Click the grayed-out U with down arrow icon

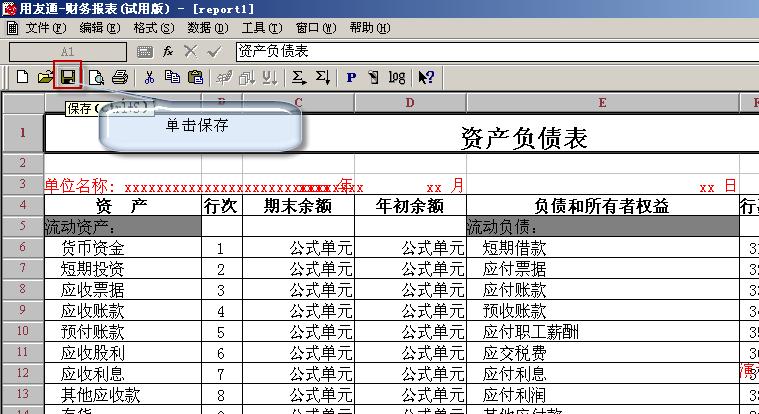coord(270,77)
